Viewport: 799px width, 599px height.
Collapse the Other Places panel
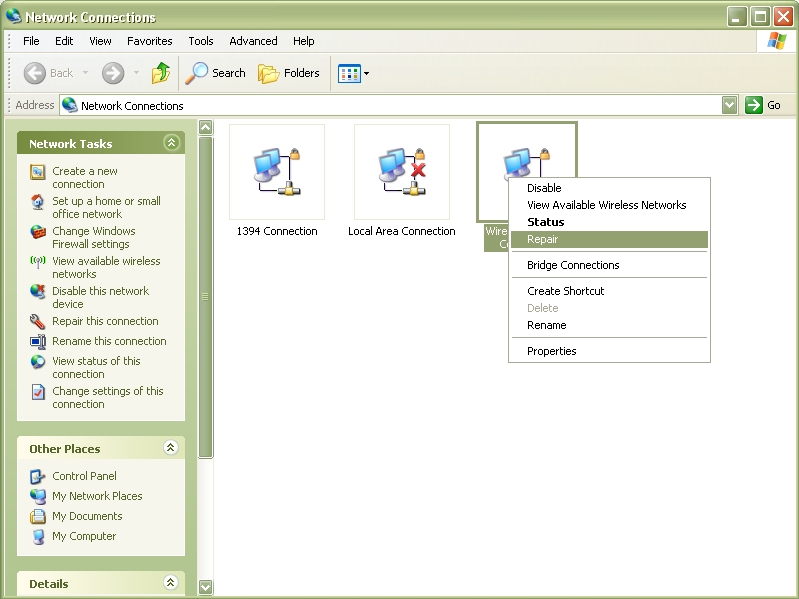(171, 448)
